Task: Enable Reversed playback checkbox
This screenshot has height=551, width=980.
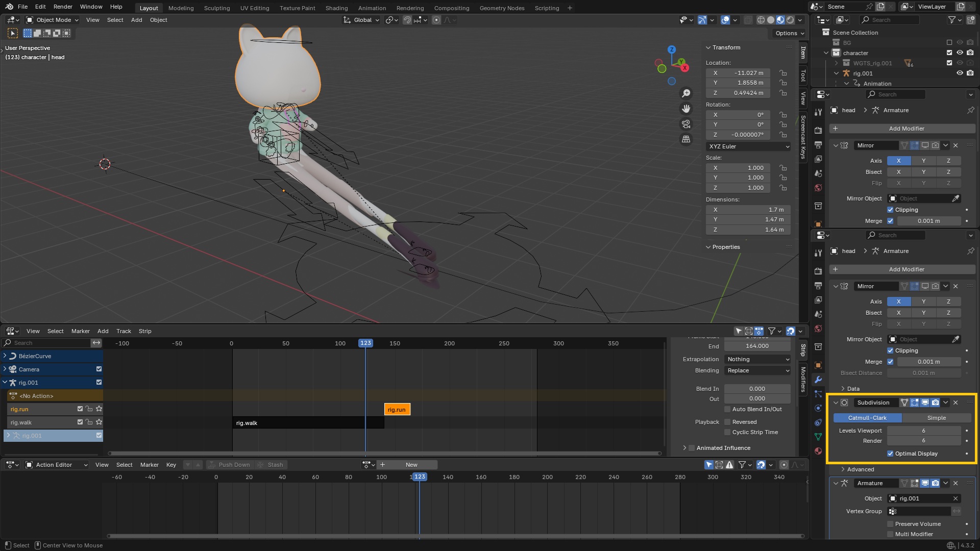Action: (x=727, y=422)
